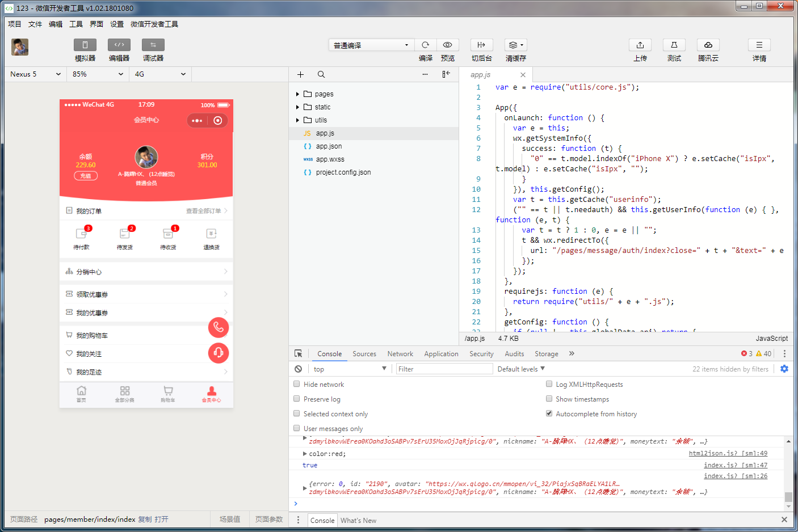
Task: Search files with magnifier icon
Action: 321,74
